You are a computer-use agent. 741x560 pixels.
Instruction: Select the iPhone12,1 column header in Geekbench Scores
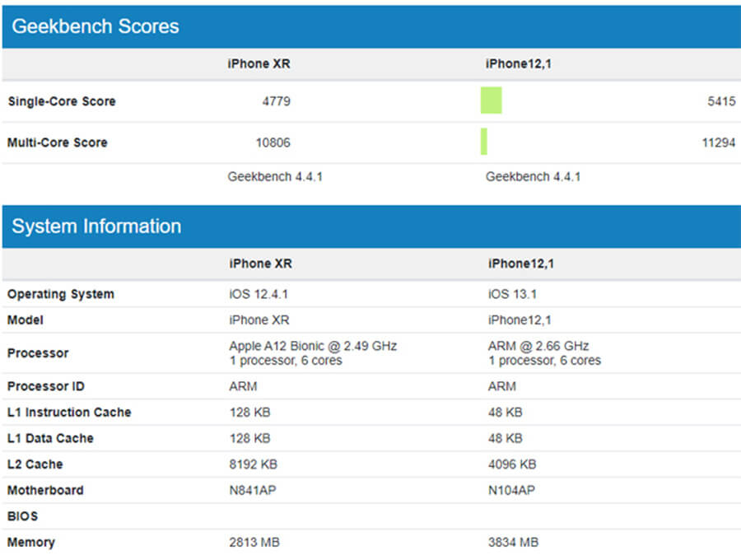519,63
